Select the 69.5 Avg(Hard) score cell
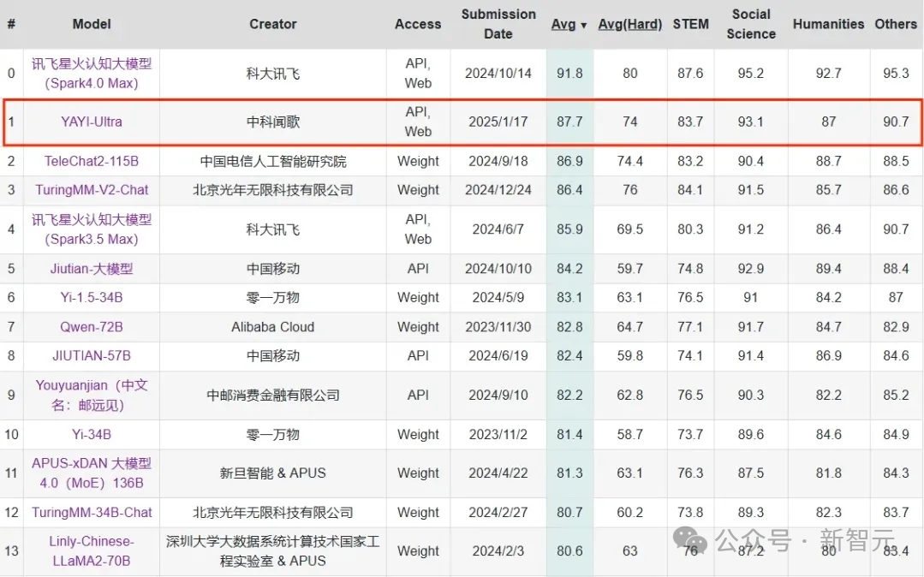The width and height of the screenshot is (924, 577). [x=630, y=229]
